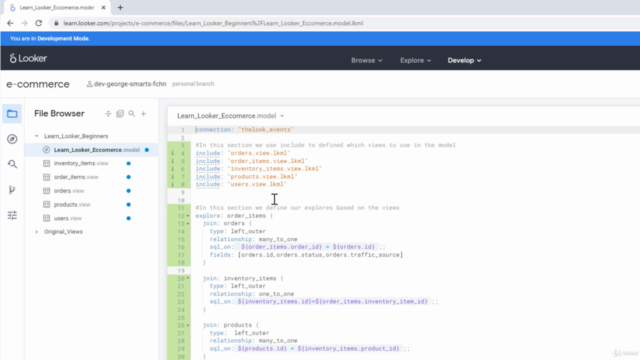Click the table icon beside users.view
This screenshot has height=360, width=640.
(47, 218)
